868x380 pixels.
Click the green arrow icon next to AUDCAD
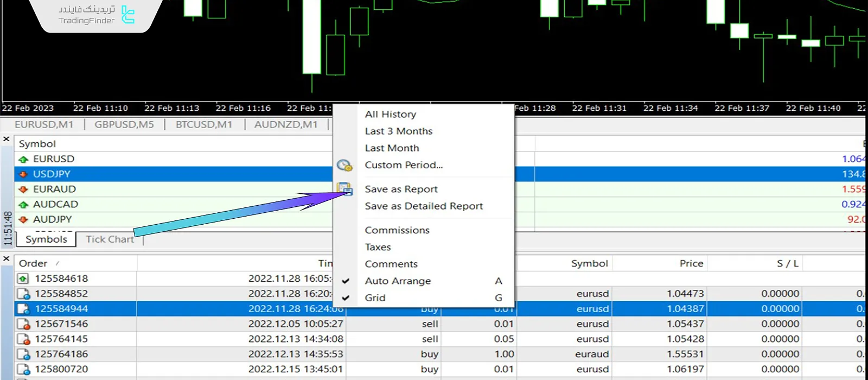[23, 205]
